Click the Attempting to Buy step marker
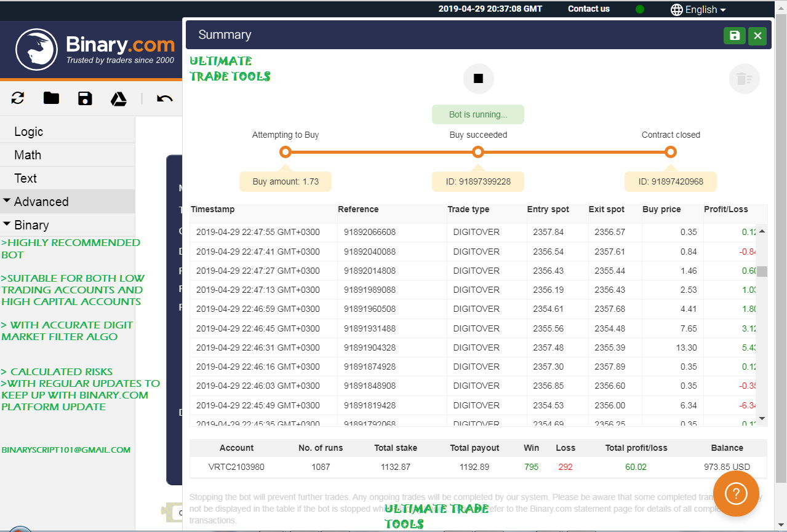Image resolution: width=787 pixels, height=532 pixels. (x=285, y=152)
